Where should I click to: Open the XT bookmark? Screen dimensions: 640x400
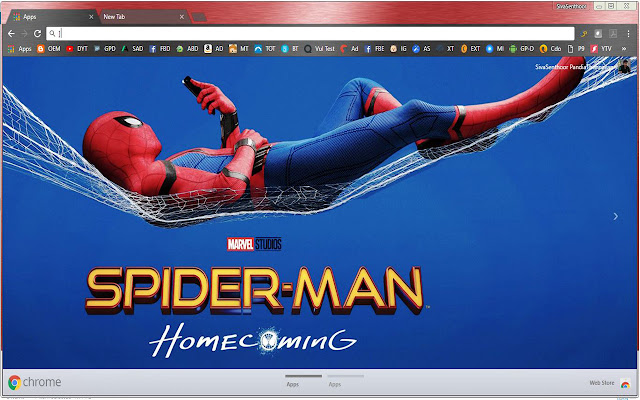click(x=445, y=49)
